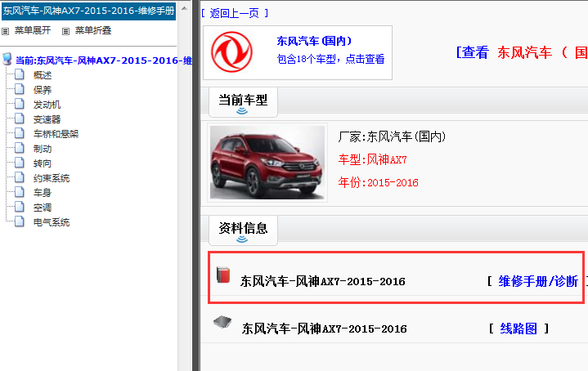Select the 制动 entry
This screenshot has width=588, height=371.
pyautogui.click(x=43, y=149)
